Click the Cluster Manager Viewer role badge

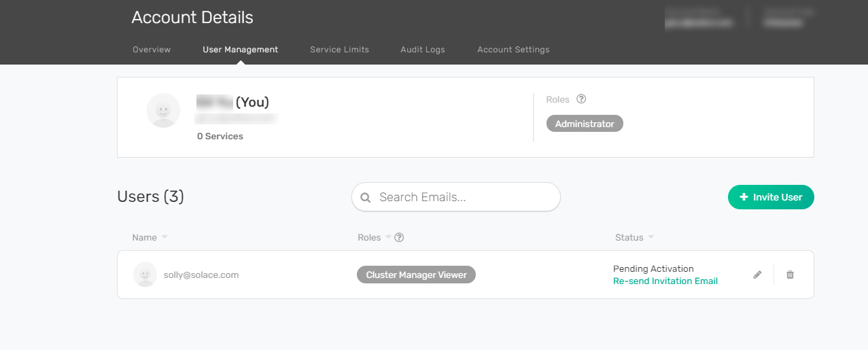(416, 275)
